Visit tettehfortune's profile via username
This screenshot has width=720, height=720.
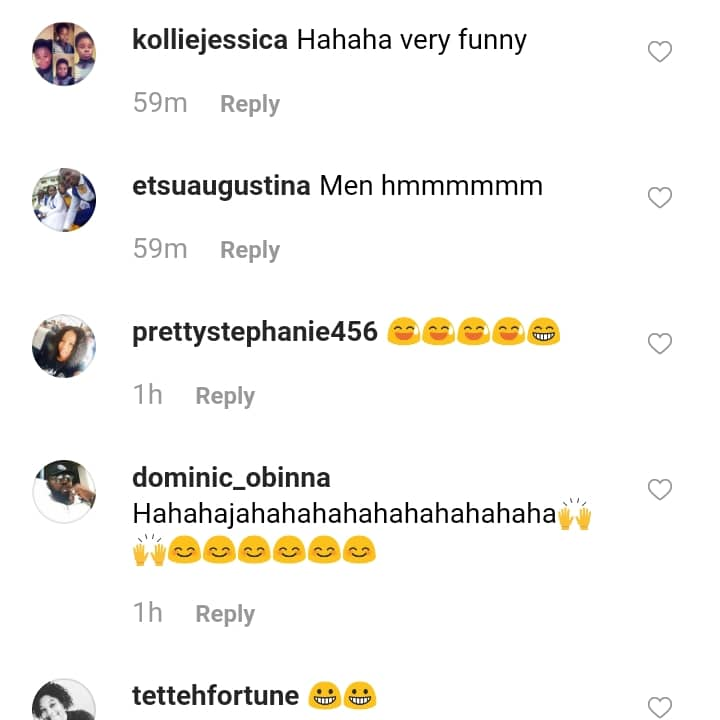216,696
